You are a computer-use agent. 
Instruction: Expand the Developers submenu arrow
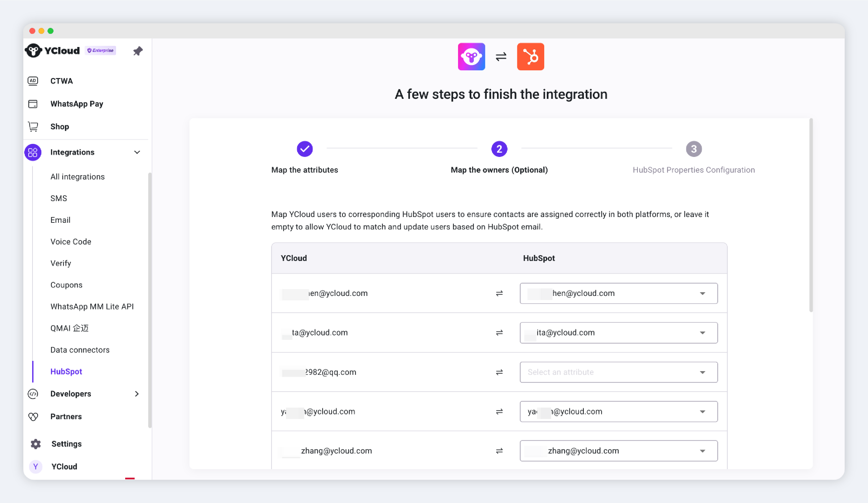pos(137,394)
